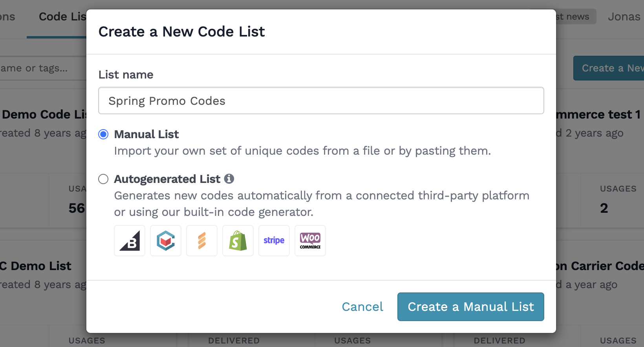This screenshot has height=347, width=644.
Task: Click the orange twisted stripes platform icon
Action: pos(202,241)
